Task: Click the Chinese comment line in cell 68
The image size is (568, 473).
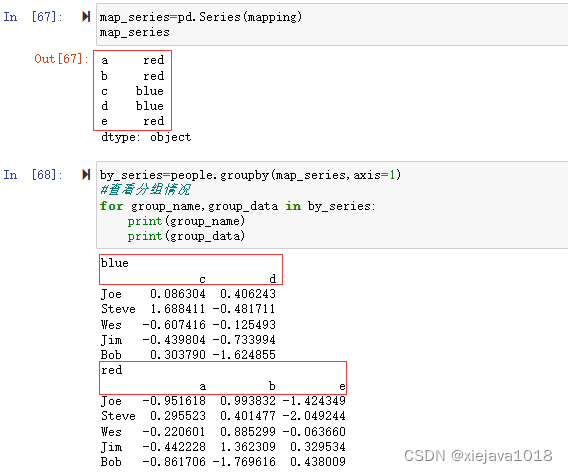Action: [x=145, y=189]
